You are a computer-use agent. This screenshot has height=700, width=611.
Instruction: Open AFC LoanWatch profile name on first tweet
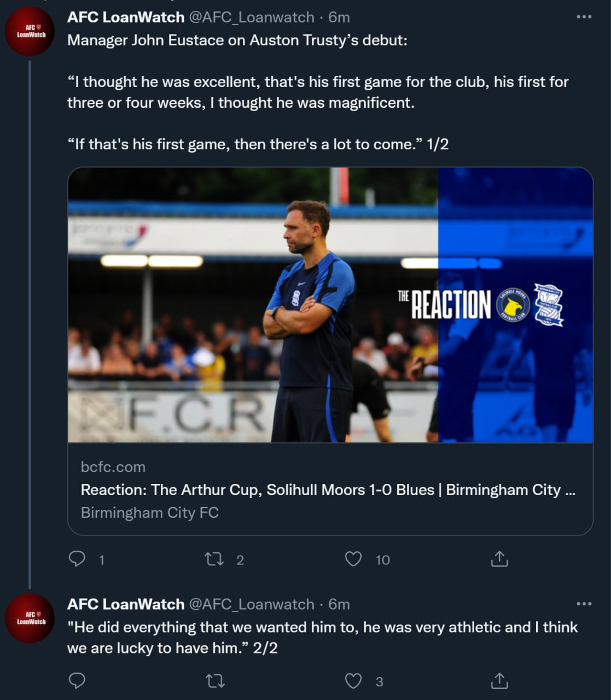(125, 17)
